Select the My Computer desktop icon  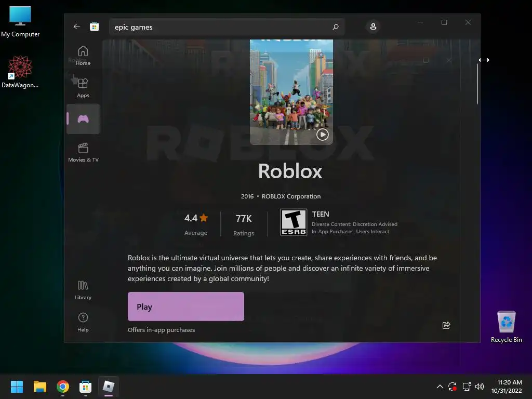(20, 22)
